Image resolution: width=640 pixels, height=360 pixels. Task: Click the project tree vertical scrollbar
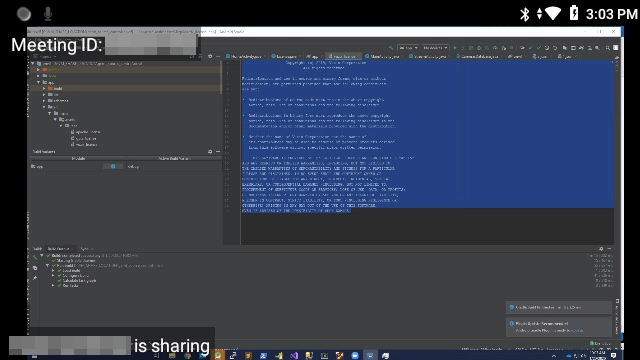tap(221, 78)
